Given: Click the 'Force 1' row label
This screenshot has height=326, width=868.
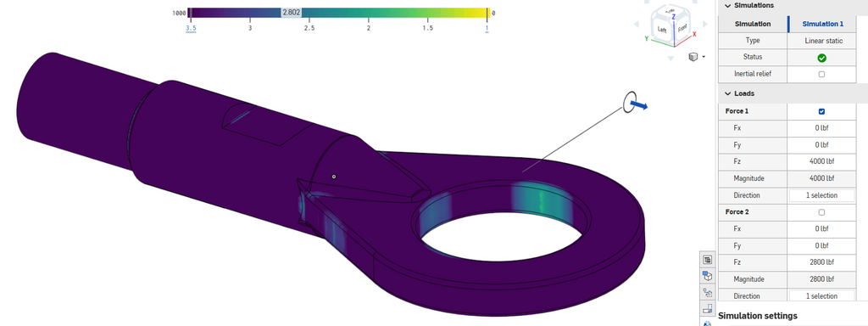Looking at the screenshot, I should 737,111.
